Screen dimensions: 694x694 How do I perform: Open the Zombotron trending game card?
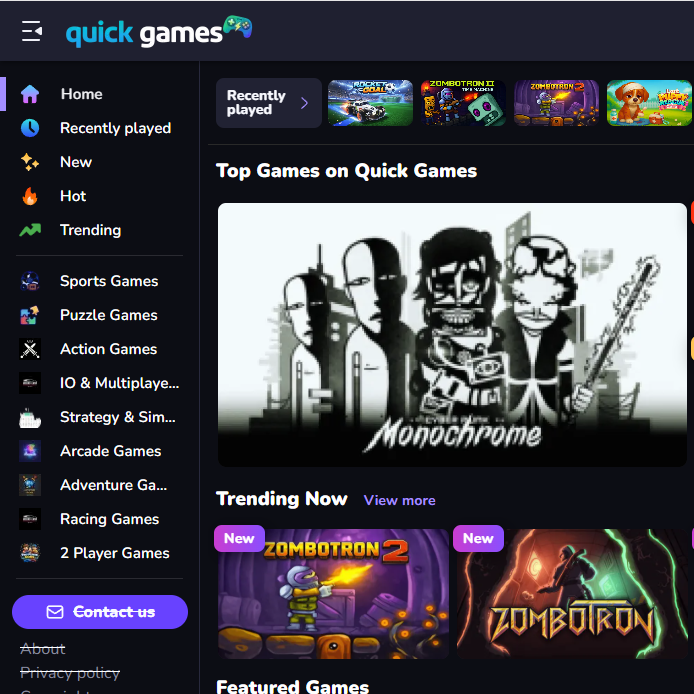click(571, 594)
